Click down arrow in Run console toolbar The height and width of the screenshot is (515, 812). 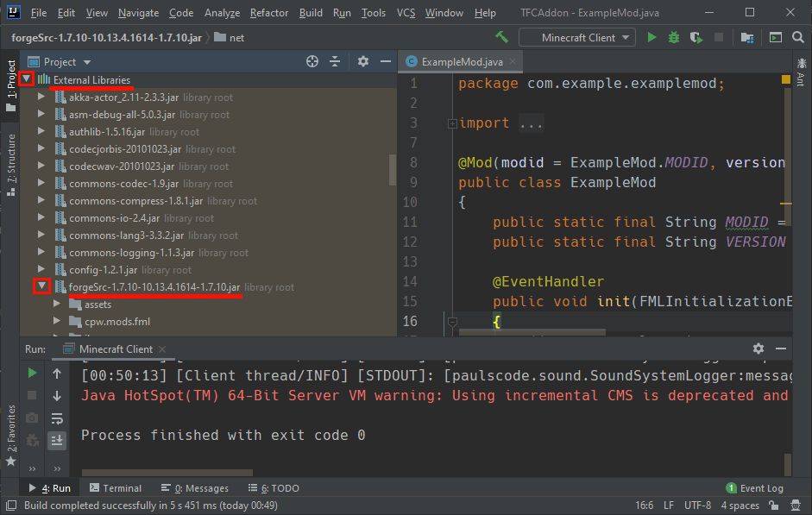click(x=57, y=396)
